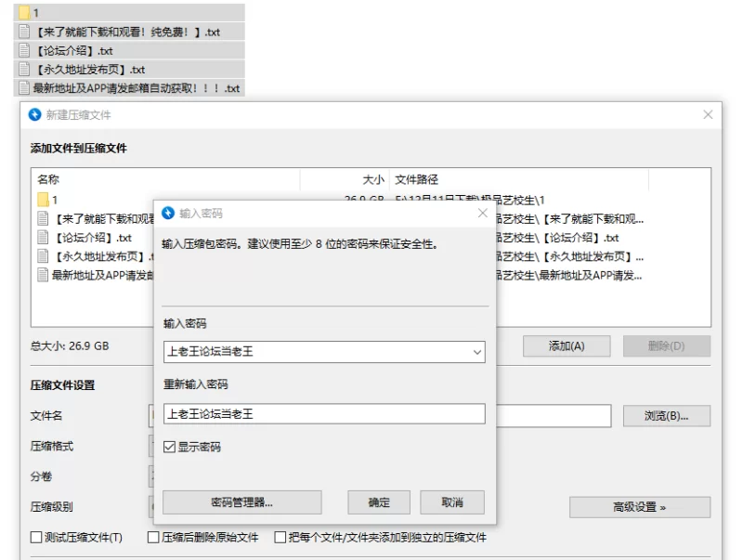743x560 pixels.
Task: Tick 把每个文件/文件夹添加到独立的压缩文件 checkbox
Action: pos(280,538)
